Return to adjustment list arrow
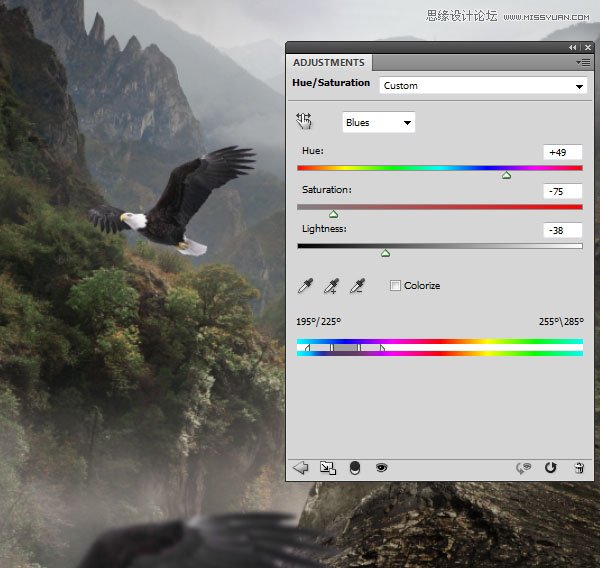Viewport: 600px width, 568px height. point(300,467)
